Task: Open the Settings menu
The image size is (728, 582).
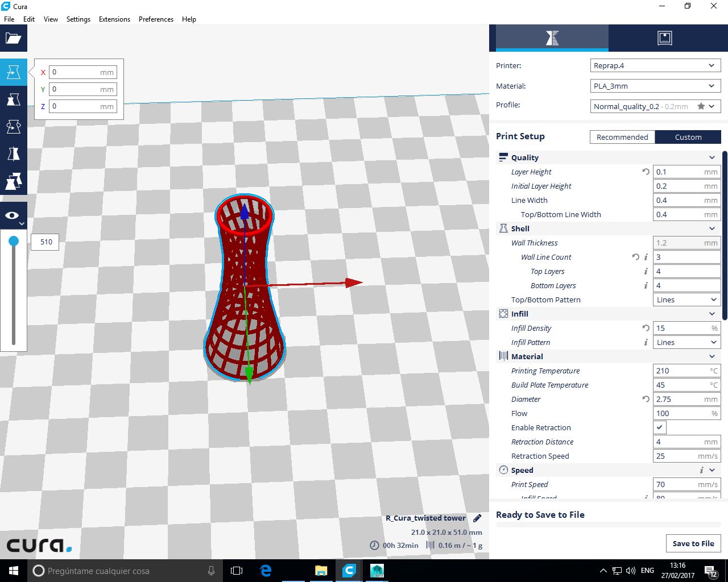Action: pyautogui.click(x=78, y=19)
